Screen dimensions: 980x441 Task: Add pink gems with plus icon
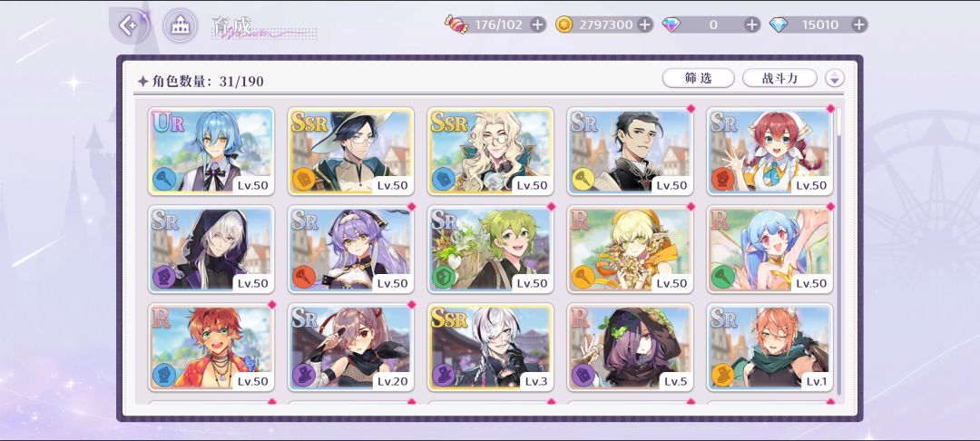(752, 25)
